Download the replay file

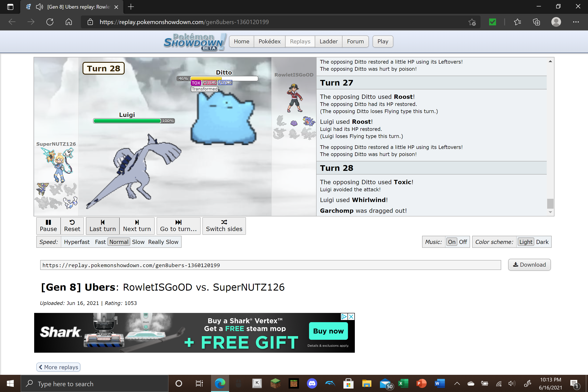point(529,265)
